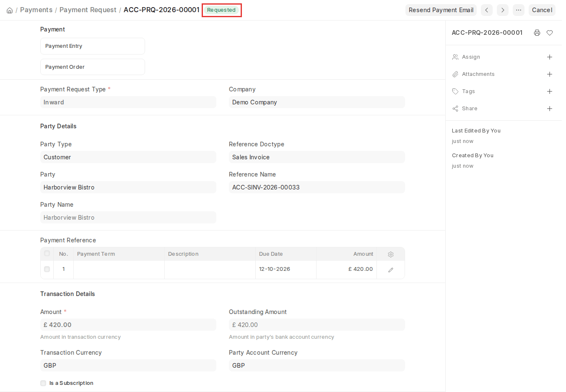Click the Payment Term column header
Image resolution: width=566 pixels, height=392 pixels.
[x=119, y=254]
